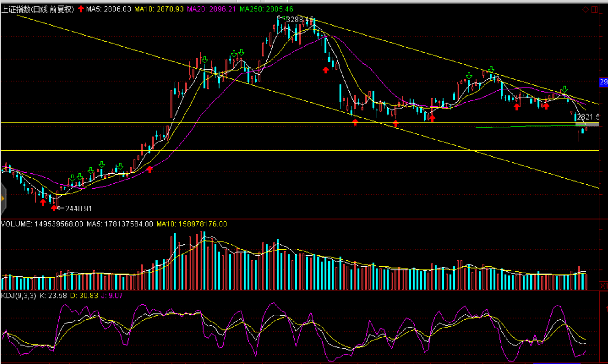Select the MA10 indicator label in the price panel header
608x364 pixels.
(x=159, y=9)
